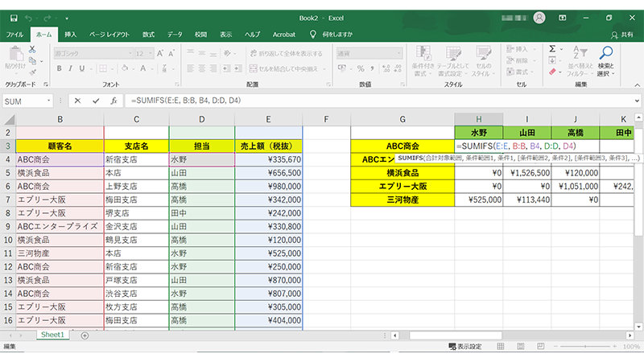
Task: Click the user account avatar
Action: [x=539, y=18]
